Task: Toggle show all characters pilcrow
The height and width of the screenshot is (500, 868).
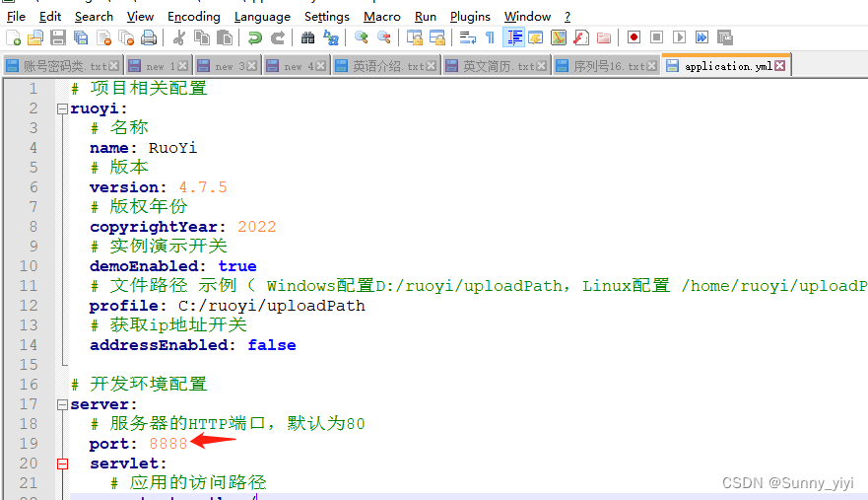Action: click(x=490, y=37)
